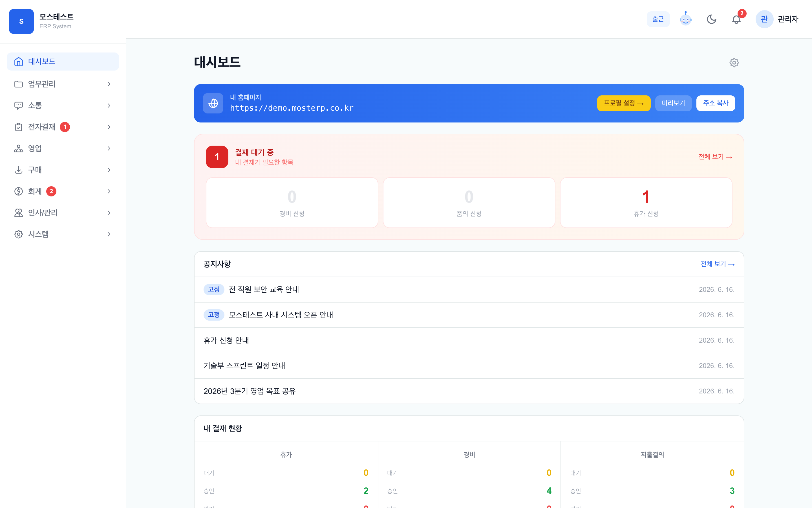Click the 휴가 column header in 내 결재 현황

pyautogui.click(x=286, y=455)
